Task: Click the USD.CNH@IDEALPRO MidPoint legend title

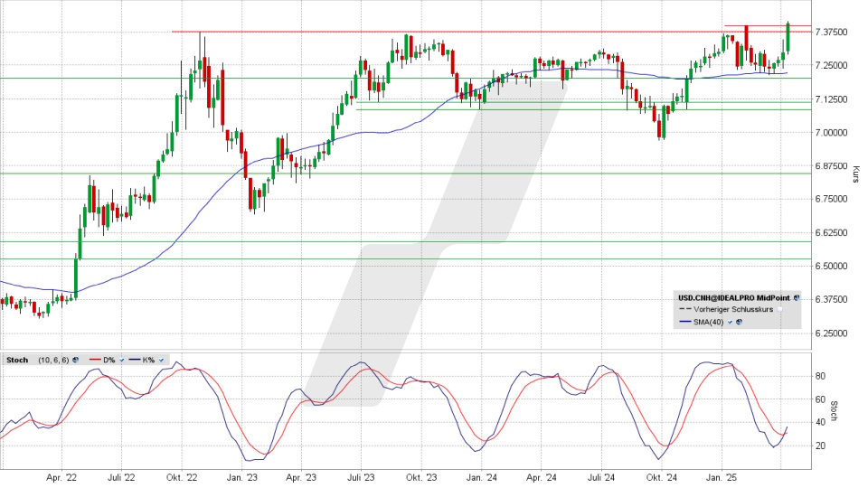Action: point(734,297)
